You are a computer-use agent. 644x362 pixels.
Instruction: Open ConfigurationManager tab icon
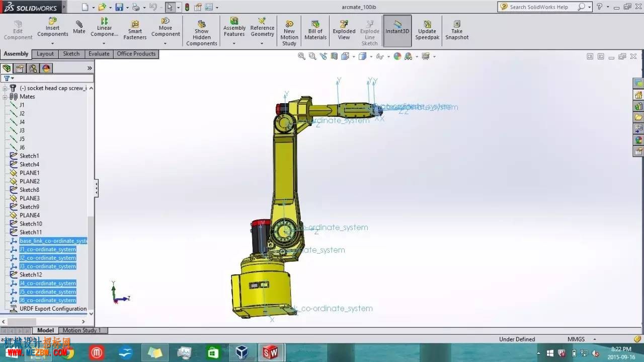pos(33,68)
